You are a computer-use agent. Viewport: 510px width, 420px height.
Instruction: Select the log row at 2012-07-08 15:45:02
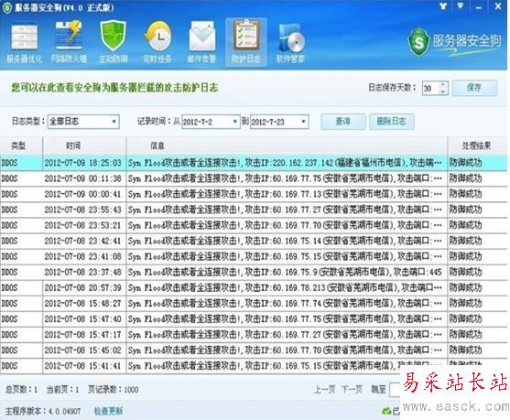[254, 350]
